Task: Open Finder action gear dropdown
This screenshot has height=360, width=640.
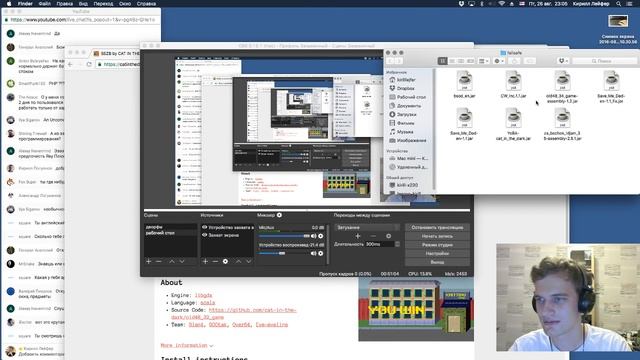Action: [499, 61]
